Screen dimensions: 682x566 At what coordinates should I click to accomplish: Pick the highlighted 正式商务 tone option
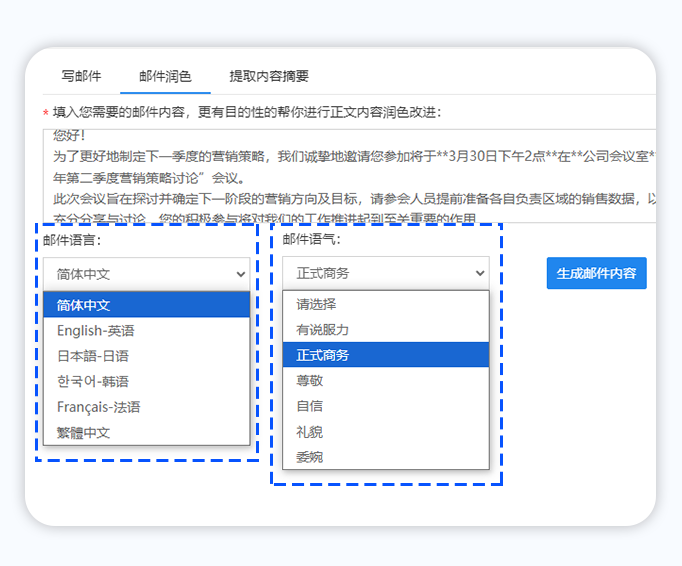point(385,355)
